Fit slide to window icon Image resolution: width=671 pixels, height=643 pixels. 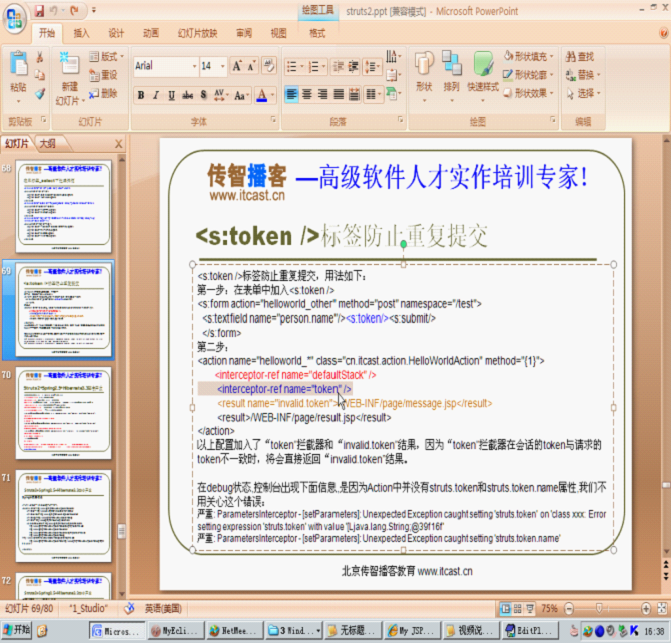[662, 608]
